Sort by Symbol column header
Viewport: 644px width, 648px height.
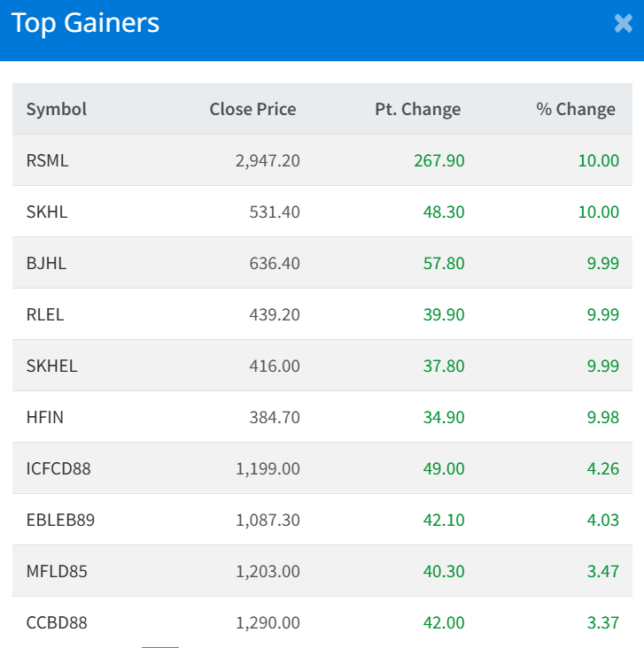coord(57,109)
